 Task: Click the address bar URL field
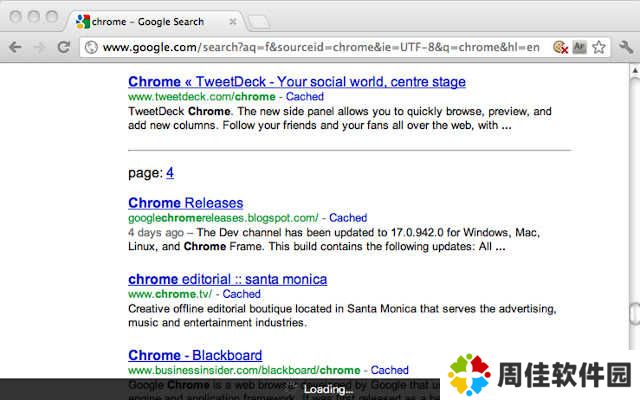(x=321, y=47)
